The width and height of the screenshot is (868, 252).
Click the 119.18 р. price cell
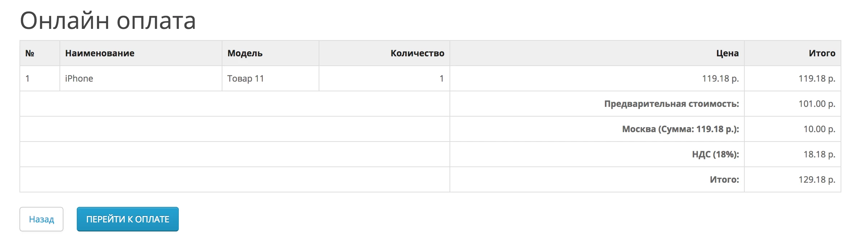(720, 78)
